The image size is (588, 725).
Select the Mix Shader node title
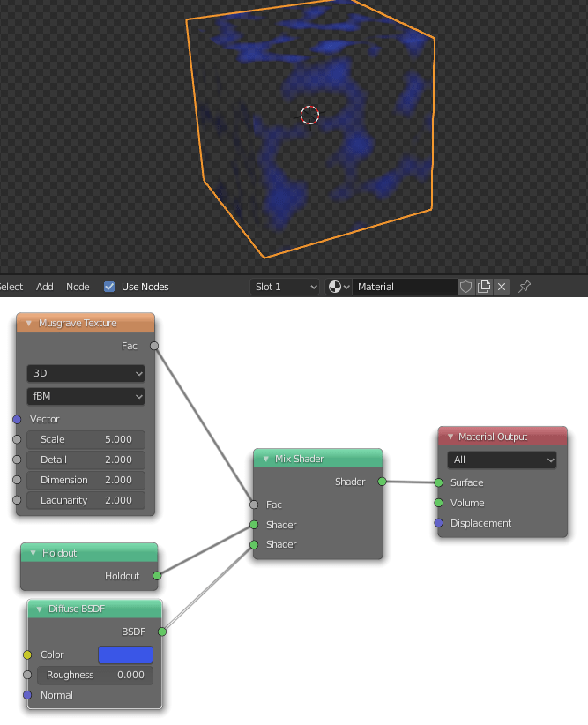(x=300, y=459)
